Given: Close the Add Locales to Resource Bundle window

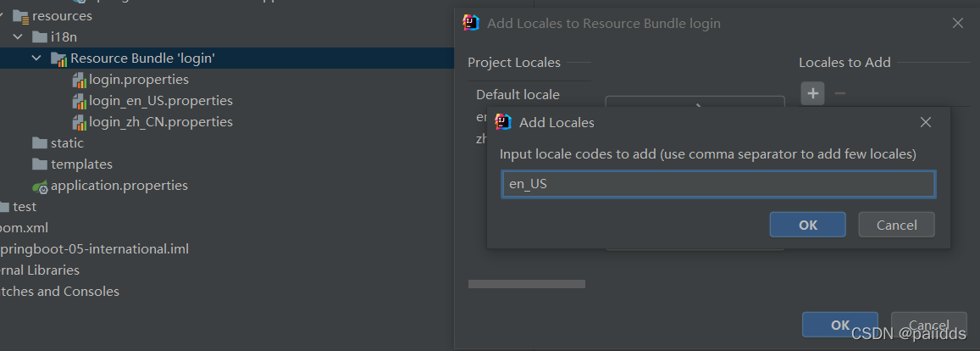Looking at the screenshot, I should click(x=957, y=23).
